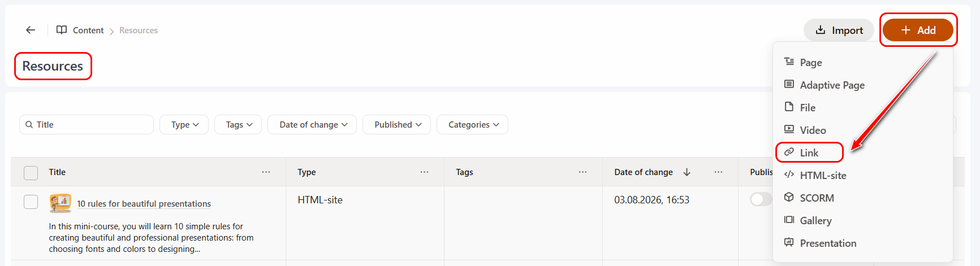980x266 pixels.
Task: Open 10 rules for beautiful presentations link
Action: tap(144, 204)
